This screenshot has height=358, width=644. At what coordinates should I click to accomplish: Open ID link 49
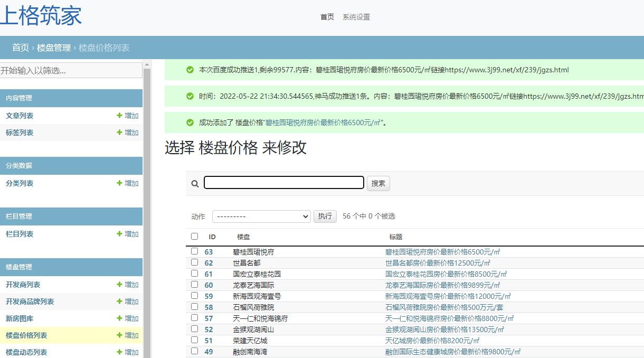tap(209, 352)
